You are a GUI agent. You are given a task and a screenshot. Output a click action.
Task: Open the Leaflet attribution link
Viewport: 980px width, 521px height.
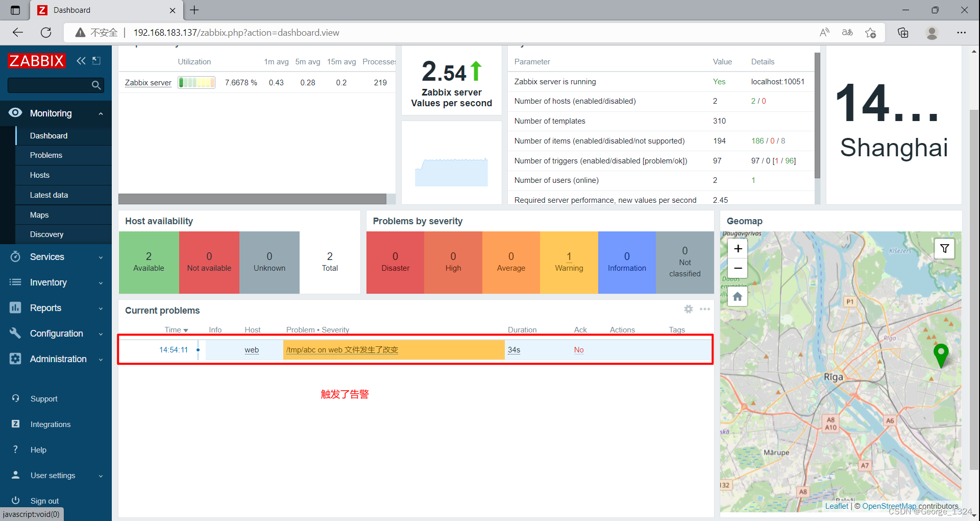click(837, 506)
